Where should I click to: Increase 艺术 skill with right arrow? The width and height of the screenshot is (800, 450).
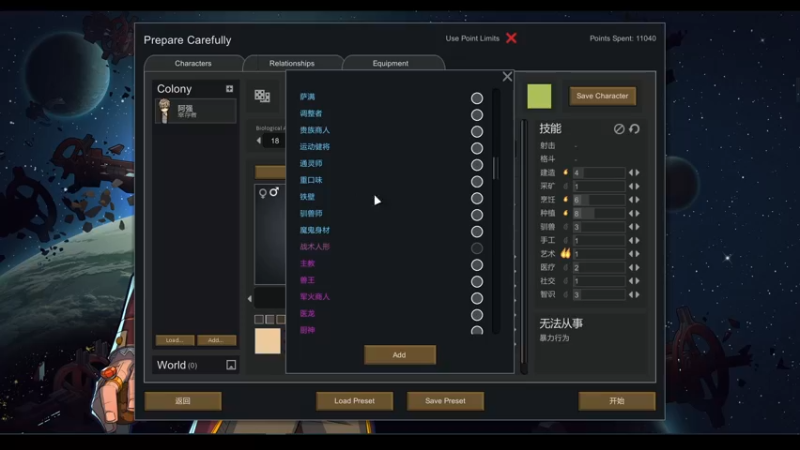point(637,254)
